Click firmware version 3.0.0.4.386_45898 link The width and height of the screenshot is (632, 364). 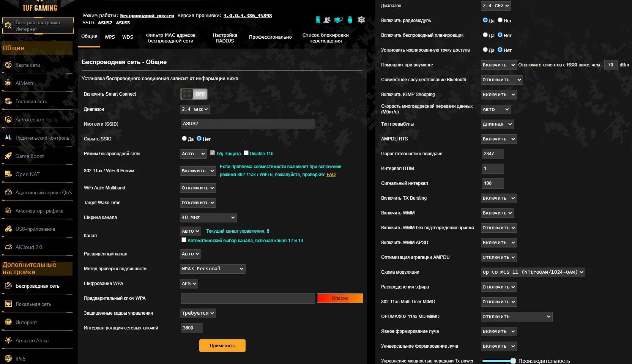pos(247,16)
